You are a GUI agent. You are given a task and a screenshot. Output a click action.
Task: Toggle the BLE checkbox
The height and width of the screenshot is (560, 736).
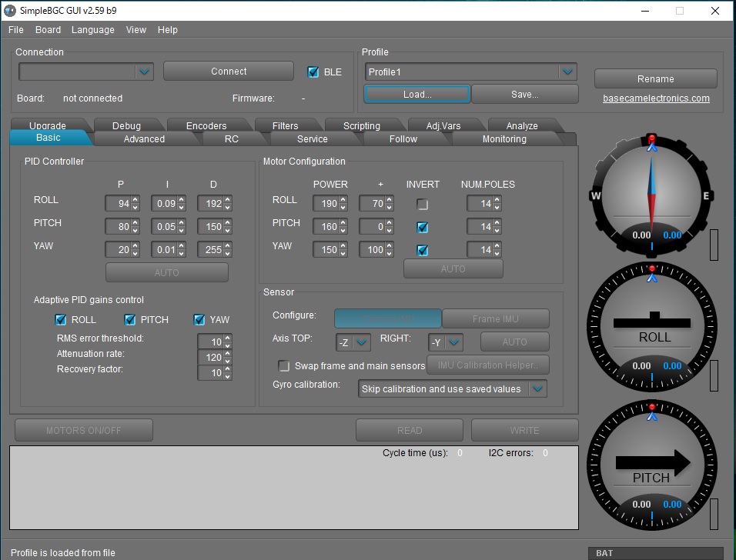313,72
